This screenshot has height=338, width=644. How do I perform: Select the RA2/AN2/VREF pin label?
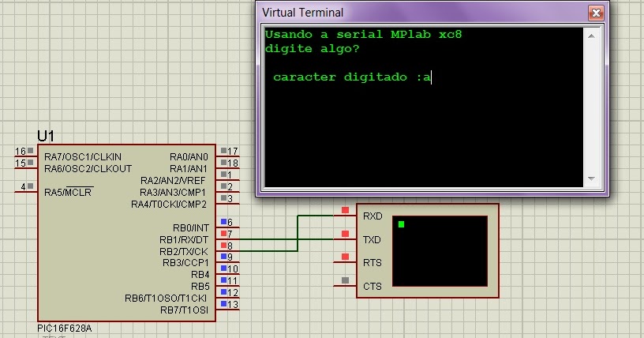(x=173, y=181)
